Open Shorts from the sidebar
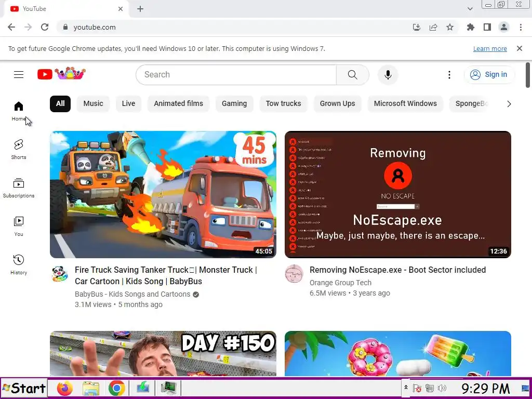The width and height of the screenshot is (532, 399). click(19, 149)
